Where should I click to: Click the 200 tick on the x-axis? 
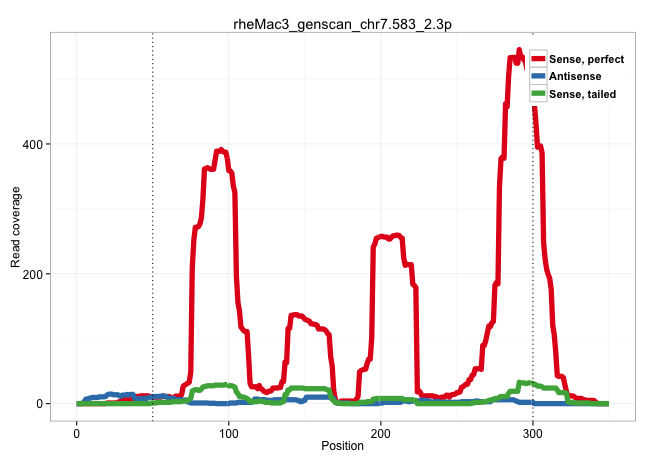point(380,431)
